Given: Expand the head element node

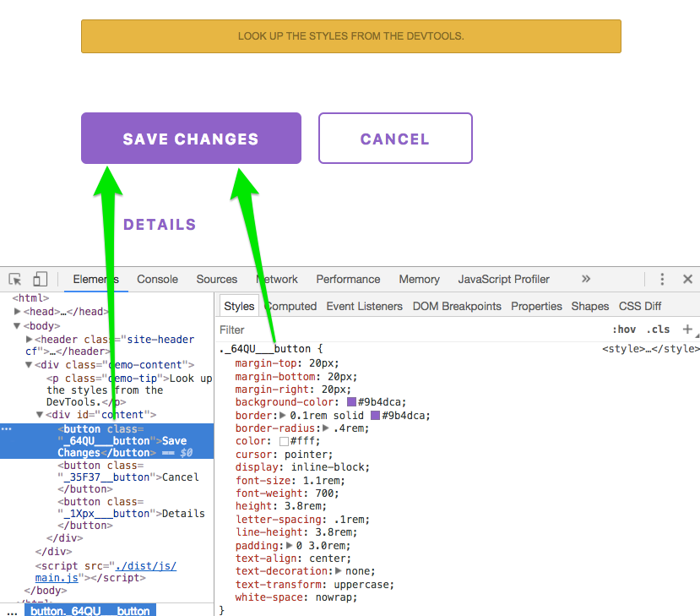Looking at the screenshot, I should [18, 311].
